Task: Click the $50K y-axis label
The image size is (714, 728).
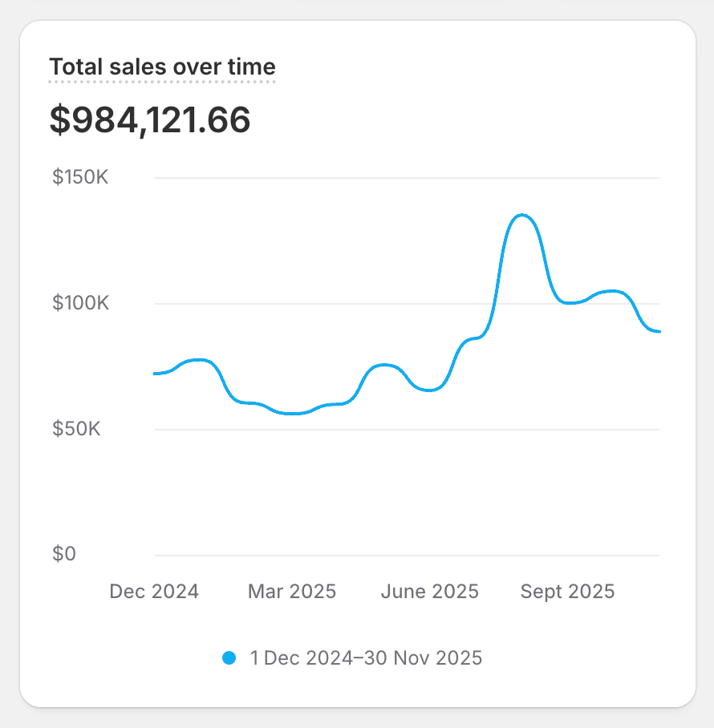Action: [x=76, y=428]
